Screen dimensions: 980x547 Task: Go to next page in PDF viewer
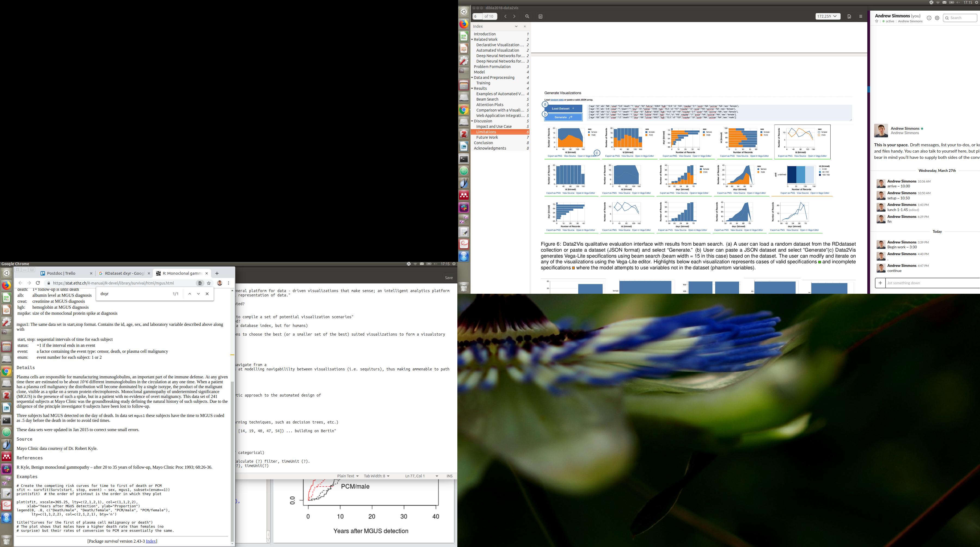tap(514, 16)
